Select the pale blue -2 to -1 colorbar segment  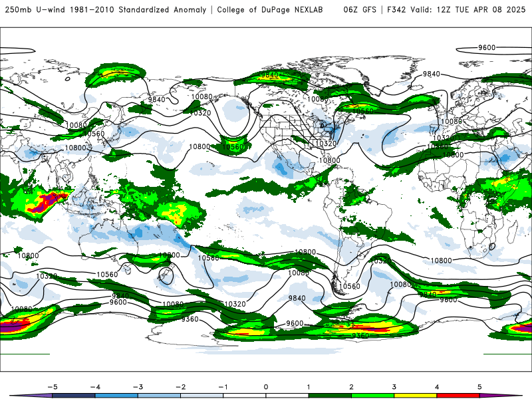pos(202,396)
